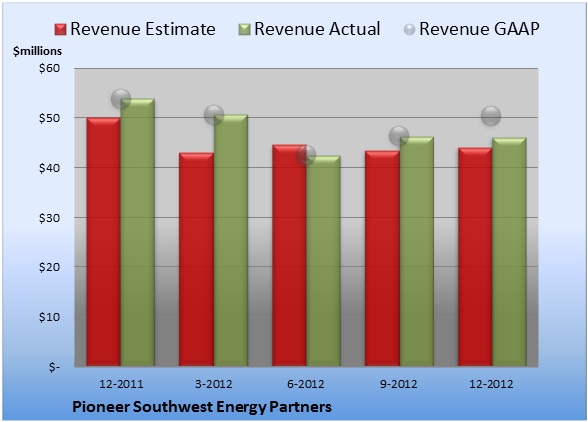Click the red Revenue Estimate legend swatch
Viewport: 588px width, 422px height.
(60, 30)
